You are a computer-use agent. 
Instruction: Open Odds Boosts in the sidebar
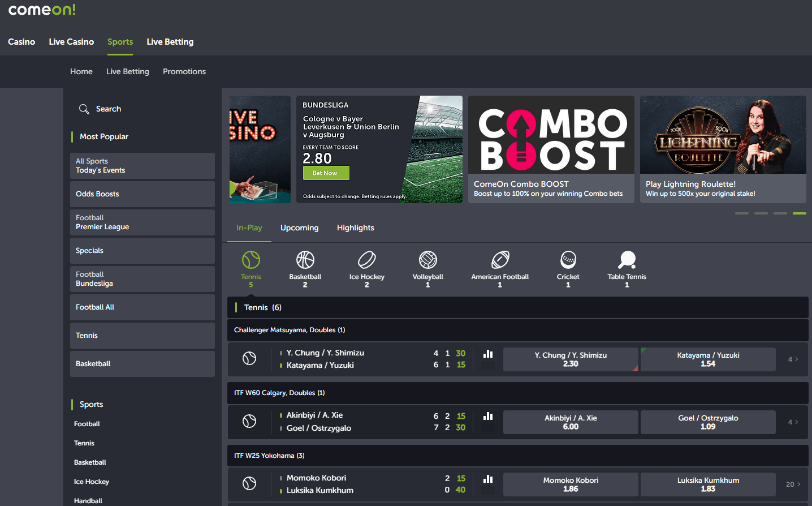click(142, 194)
